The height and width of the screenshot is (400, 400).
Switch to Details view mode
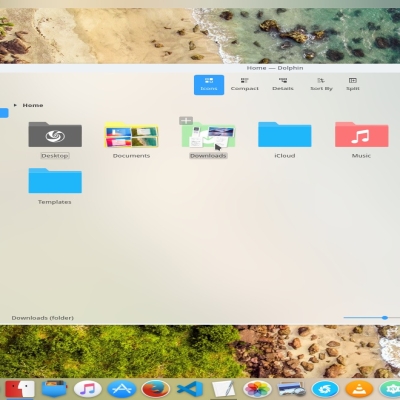(x=283, y=85)
